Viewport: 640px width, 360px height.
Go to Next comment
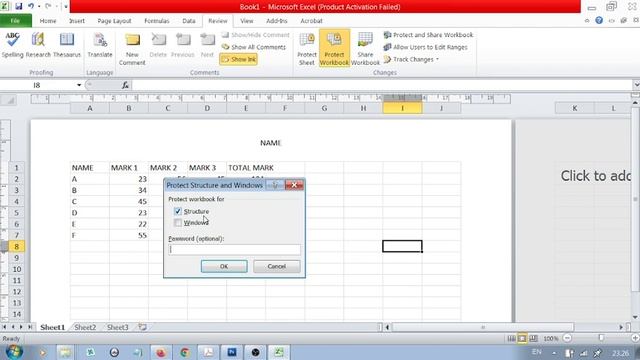tap(207, 45)
